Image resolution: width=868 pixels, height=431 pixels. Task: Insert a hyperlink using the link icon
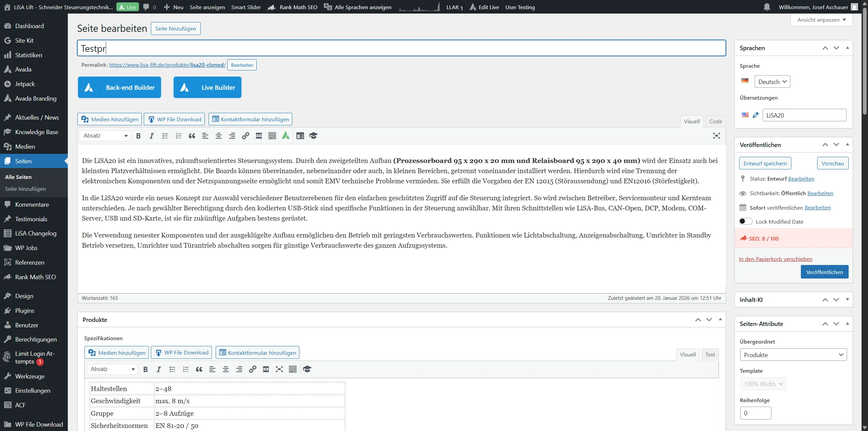pyautogui.click(x=245, y=136)
